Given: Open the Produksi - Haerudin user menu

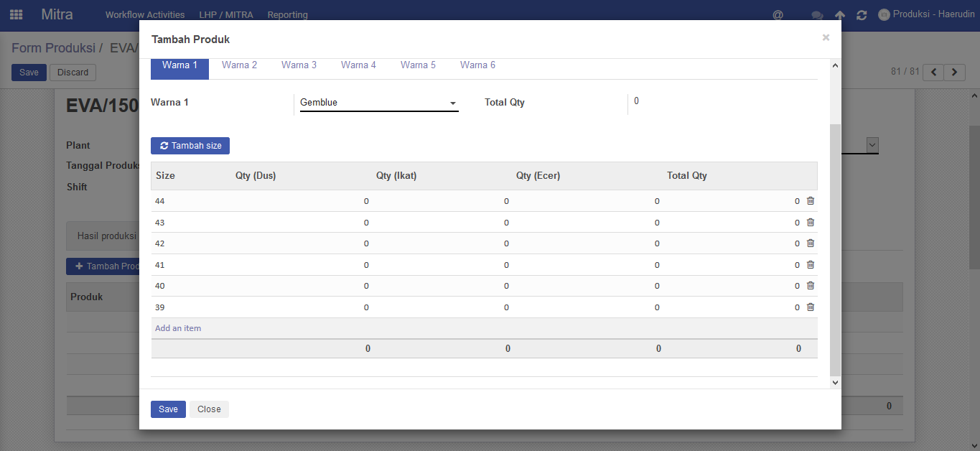Looking at the screenshot, I should 928,14.
